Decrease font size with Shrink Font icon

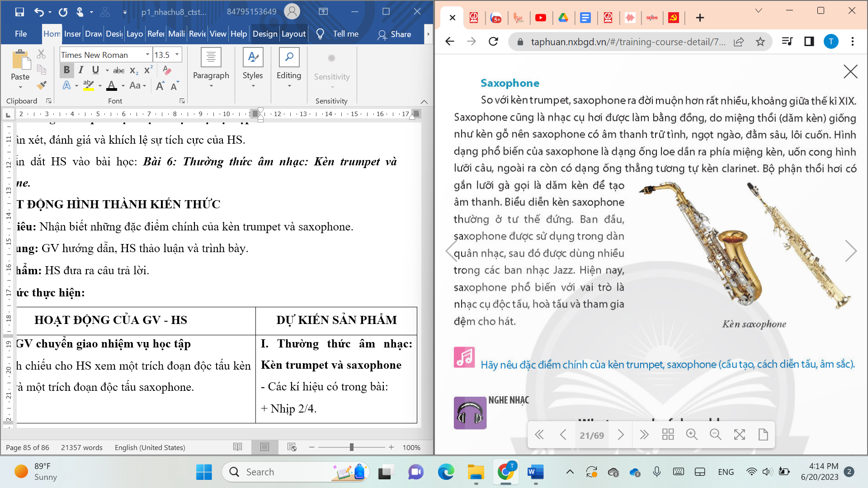tap(175, 86)
